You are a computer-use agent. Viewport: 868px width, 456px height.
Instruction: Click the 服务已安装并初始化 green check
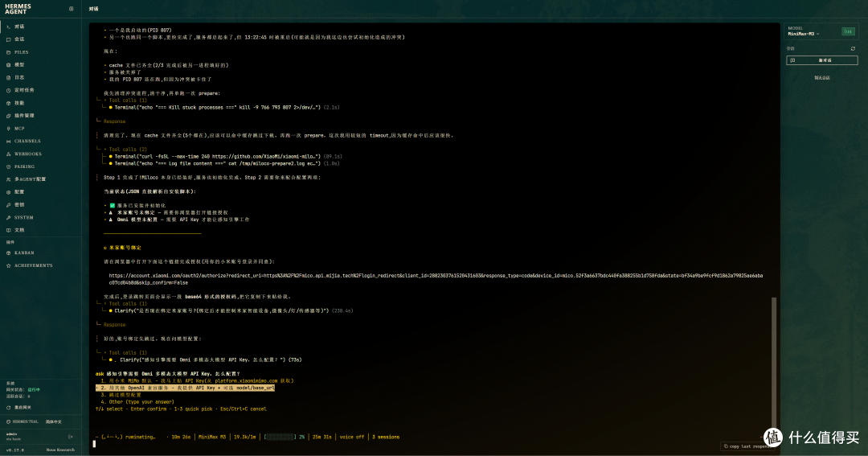(113, 206)
